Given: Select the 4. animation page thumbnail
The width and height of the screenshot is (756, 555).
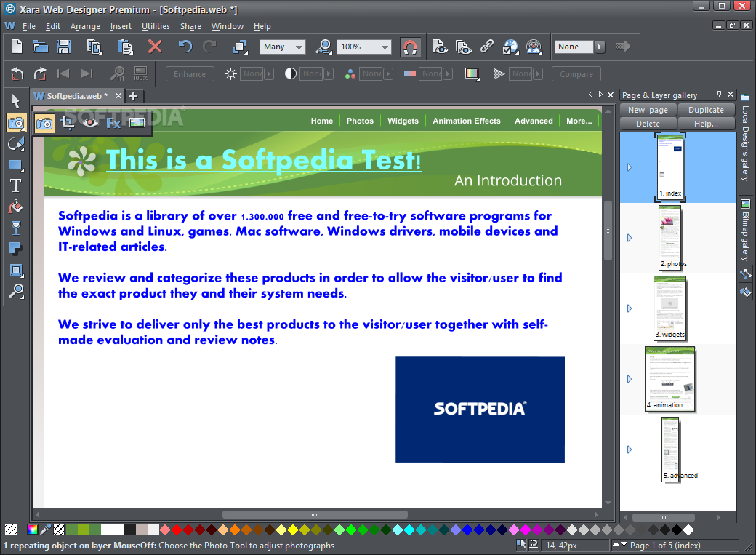Looking at the screenshot, I should (669, 379).
